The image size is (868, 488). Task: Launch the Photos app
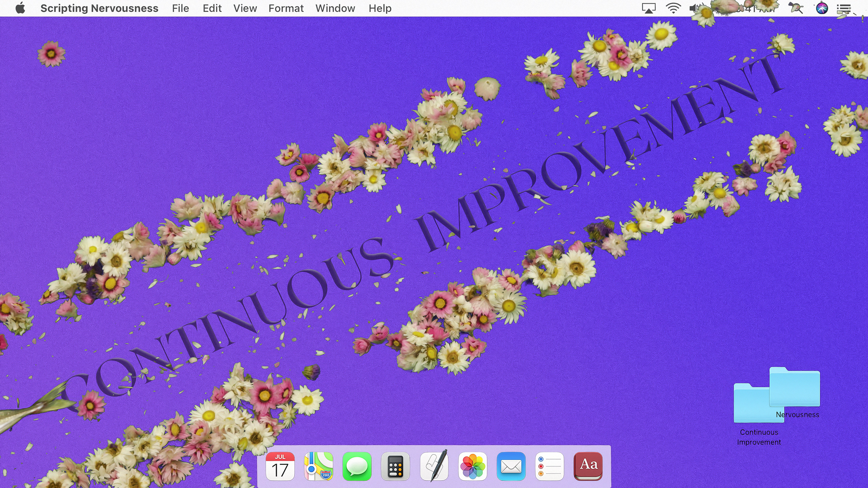[472, 466]
